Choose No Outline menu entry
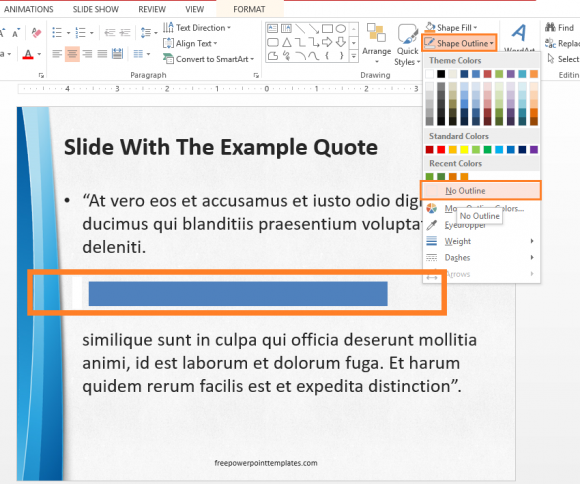 481,191
